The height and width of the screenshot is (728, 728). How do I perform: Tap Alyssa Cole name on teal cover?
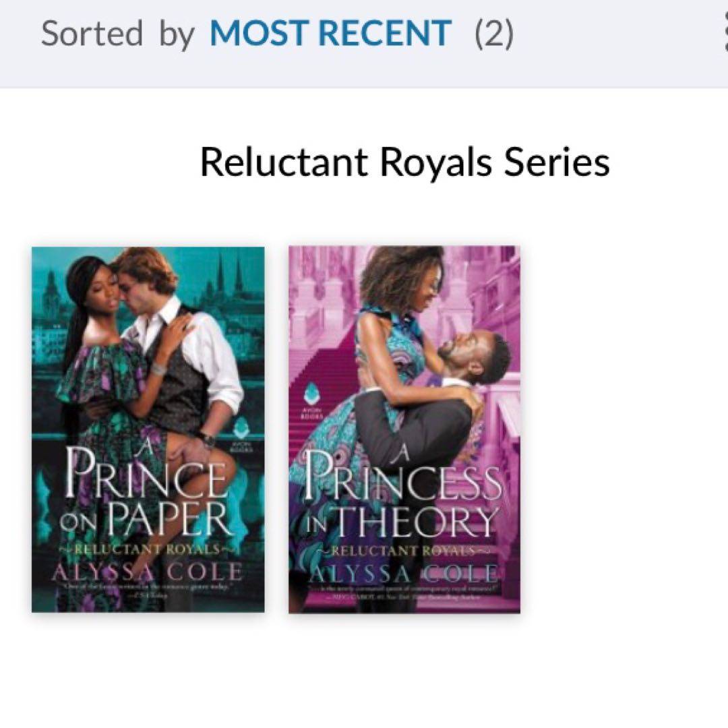(147, 572)
